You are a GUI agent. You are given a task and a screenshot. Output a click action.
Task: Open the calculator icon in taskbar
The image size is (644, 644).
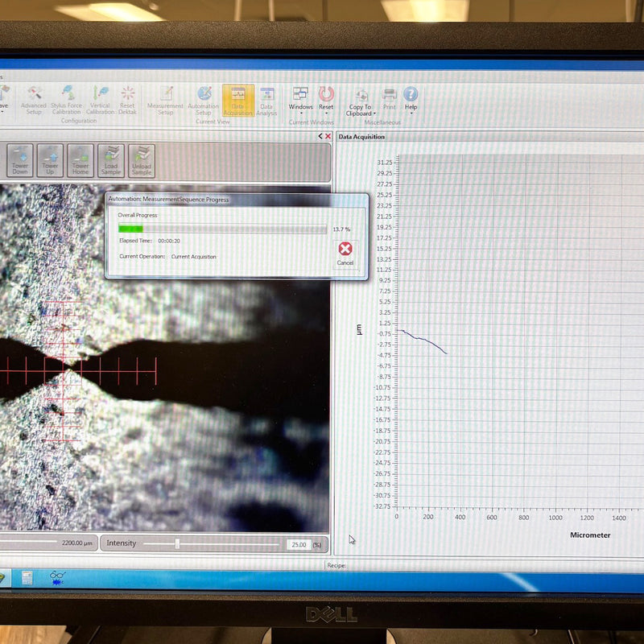point(27,578)
